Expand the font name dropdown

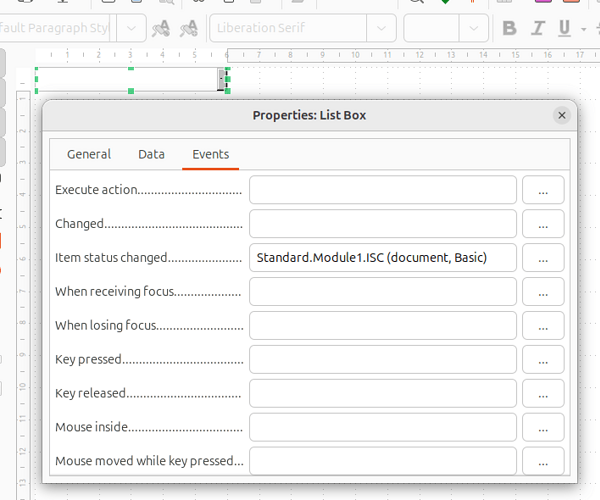coord(381,28)
